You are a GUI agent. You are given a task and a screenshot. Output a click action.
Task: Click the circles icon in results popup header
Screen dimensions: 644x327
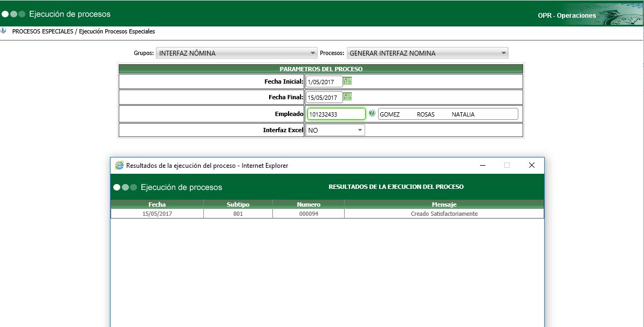pyautogui.click(x=125, y=187)
